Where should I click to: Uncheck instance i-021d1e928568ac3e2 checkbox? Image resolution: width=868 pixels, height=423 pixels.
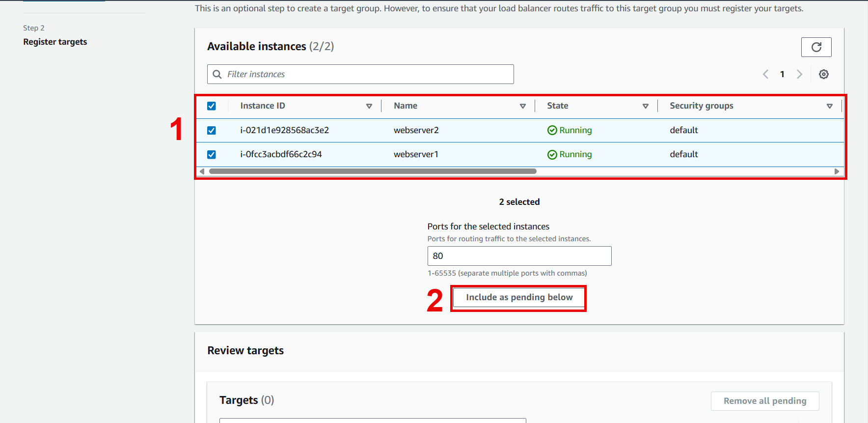[212, 130]
